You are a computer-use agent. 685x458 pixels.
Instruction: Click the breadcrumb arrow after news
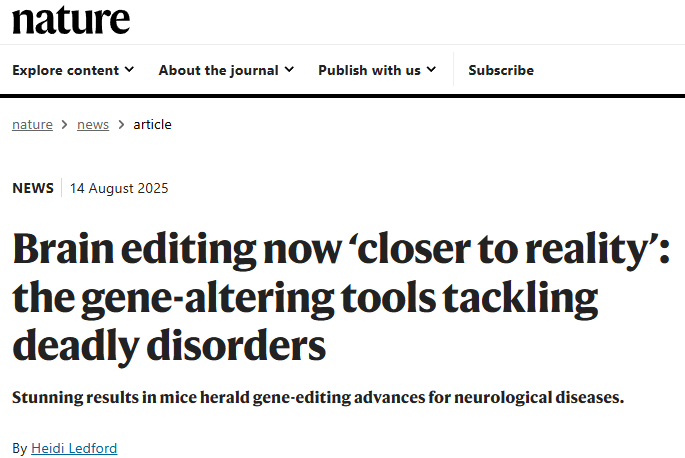coord(121,125)
